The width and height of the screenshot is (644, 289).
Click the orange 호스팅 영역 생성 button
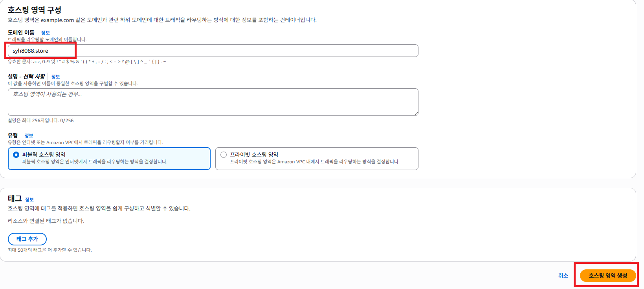608,276
